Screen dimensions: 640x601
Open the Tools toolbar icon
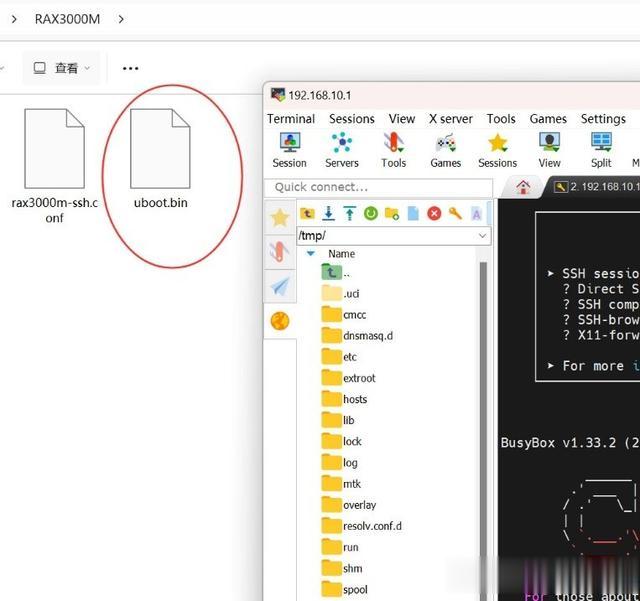(393, 150)
